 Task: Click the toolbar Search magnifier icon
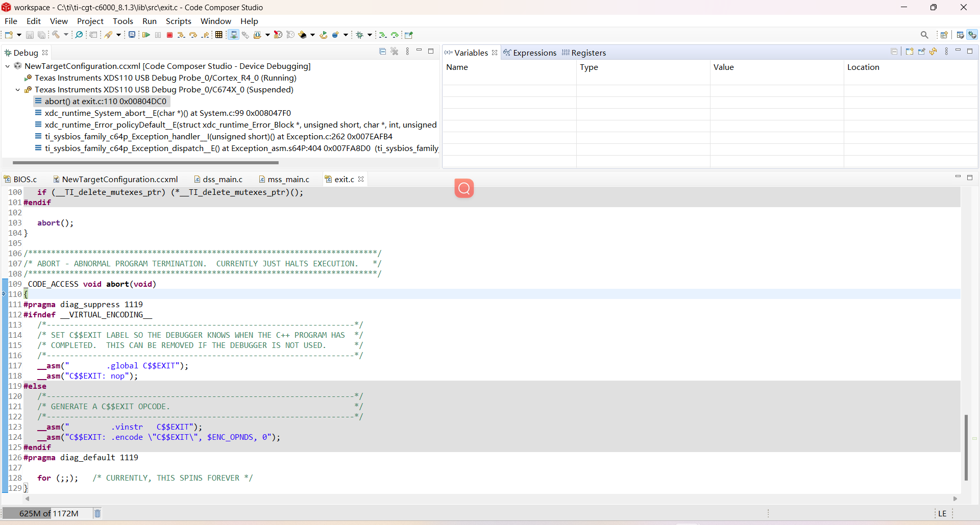point(924,35)
